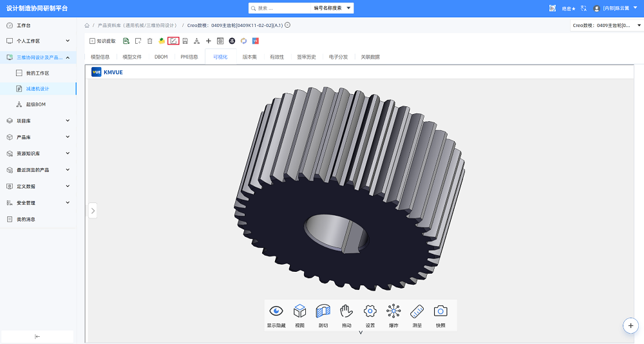Click the KMVUE logo in the viewer
644x344 pixels.
(x=107, y=72)
